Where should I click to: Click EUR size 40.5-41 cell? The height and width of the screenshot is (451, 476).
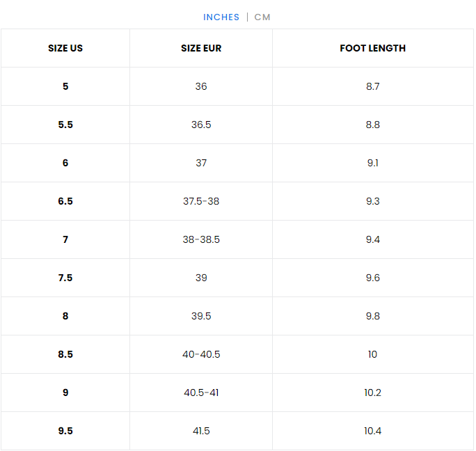pyautogui.click(x=201, y=393)
